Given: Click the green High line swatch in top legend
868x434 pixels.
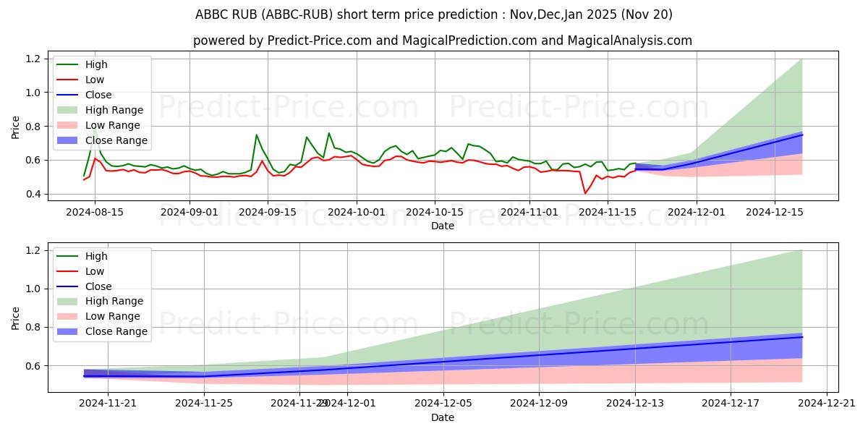Looking at the screenshot, I should pos(69,65).
